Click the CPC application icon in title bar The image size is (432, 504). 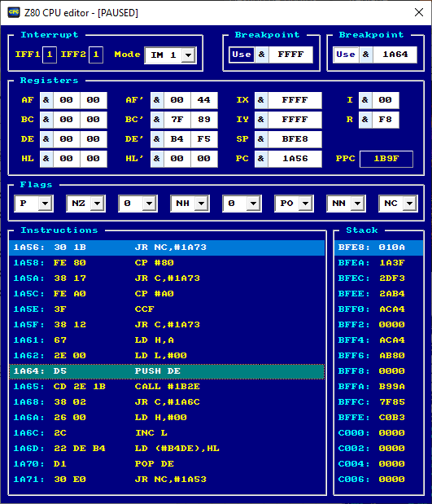14,12
